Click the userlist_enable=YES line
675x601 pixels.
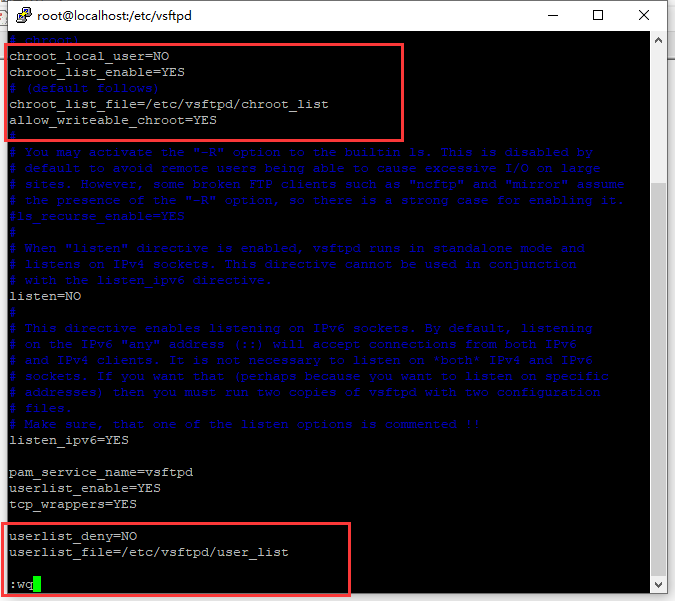click(x=85, y=488)
